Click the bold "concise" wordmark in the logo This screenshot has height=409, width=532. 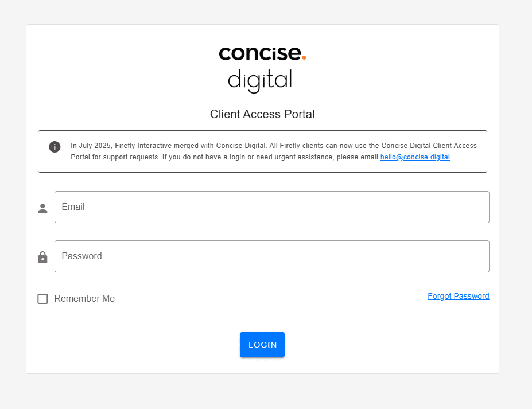point(259,53)
